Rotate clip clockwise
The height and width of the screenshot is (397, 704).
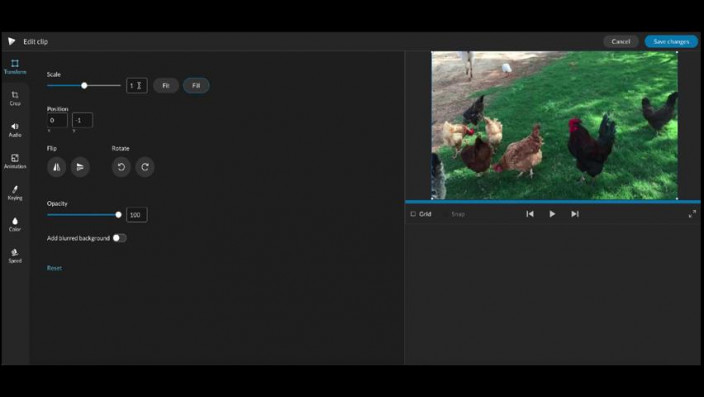pyautogui.click(x=145, y=167)
